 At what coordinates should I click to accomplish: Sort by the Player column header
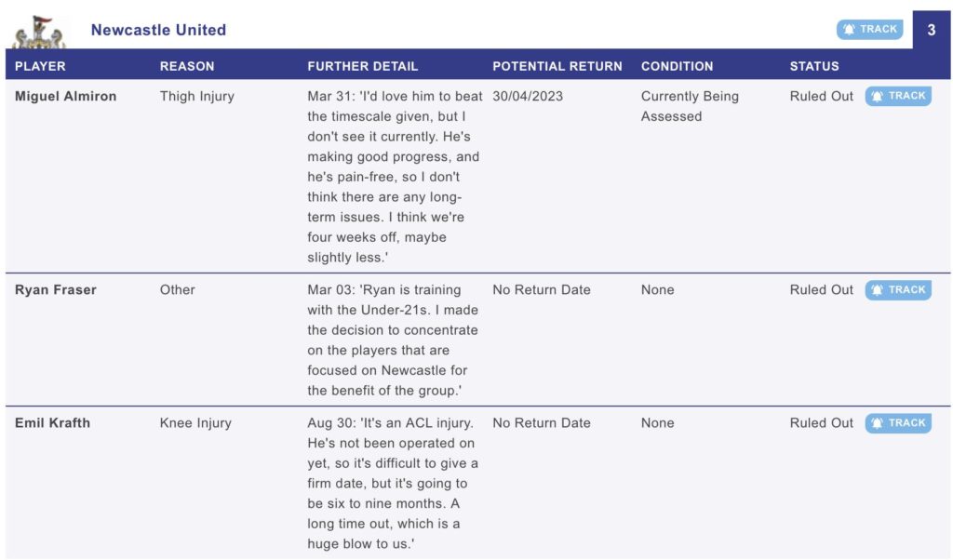click(x=40, y=66)
